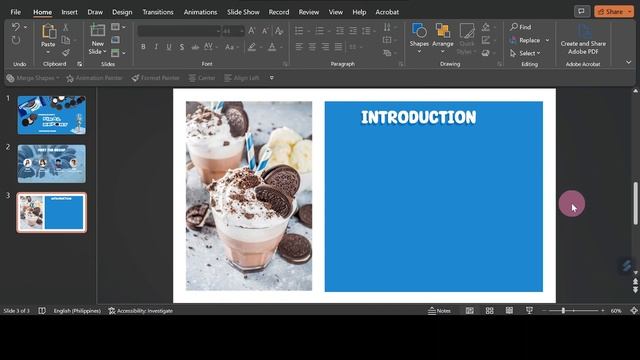Open the File tab
Image resolution: width=640 pixels, height=360 pixels.
coord(16,12)
